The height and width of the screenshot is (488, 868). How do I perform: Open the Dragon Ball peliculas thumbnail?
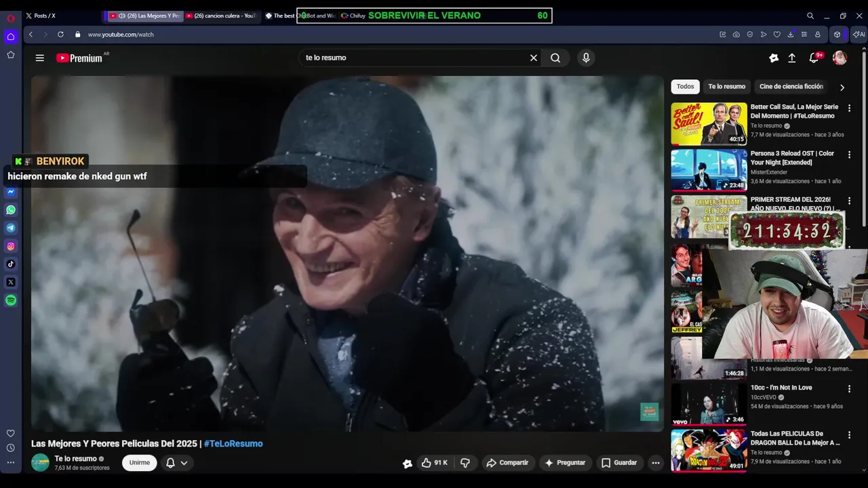(709, 451)
